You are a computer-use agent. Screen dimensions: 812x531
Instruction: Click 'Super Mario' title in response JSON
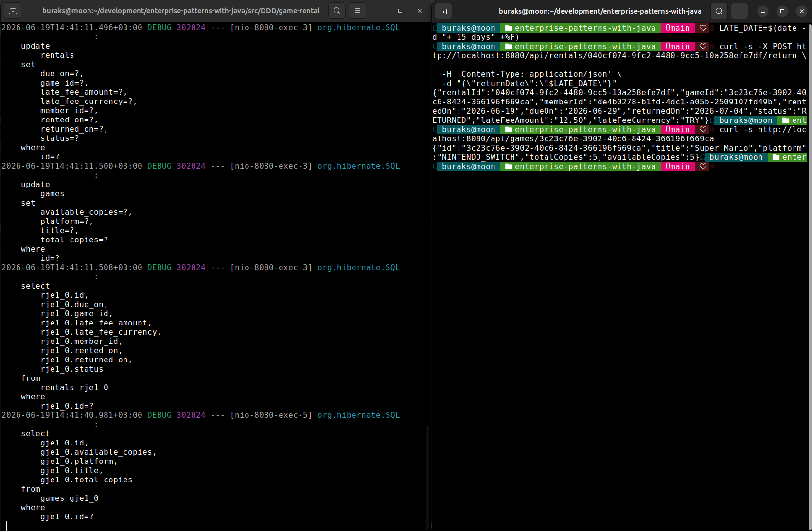pos(721,148)
